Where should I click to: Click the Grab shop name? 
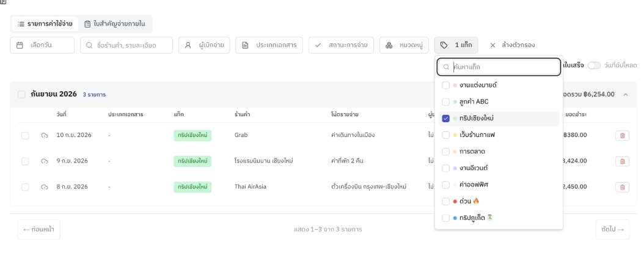tap(241, 135)
